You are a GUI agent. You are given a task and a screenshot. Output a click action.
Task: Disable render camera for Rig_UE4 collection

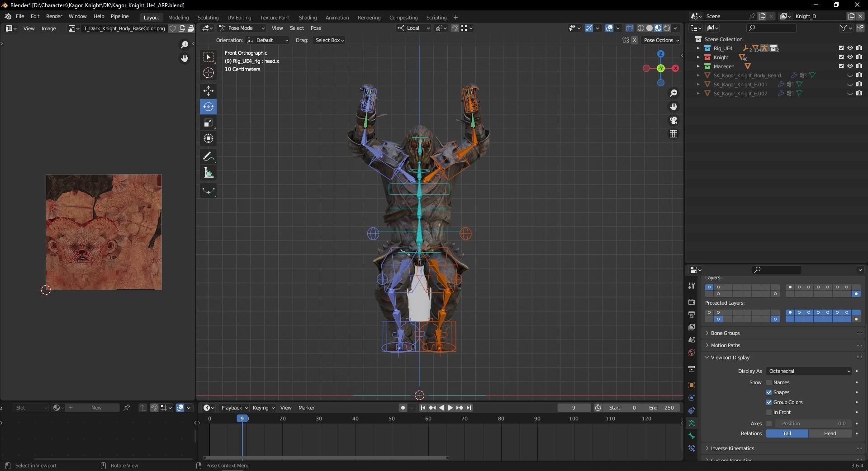tap(859, 48)
